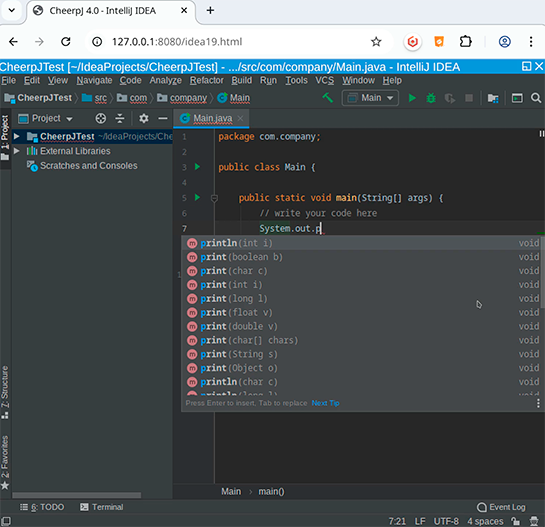Screen dimensions: 545x527
Task: Open the Chrome three-dot menu
Action: coord(531,42)
